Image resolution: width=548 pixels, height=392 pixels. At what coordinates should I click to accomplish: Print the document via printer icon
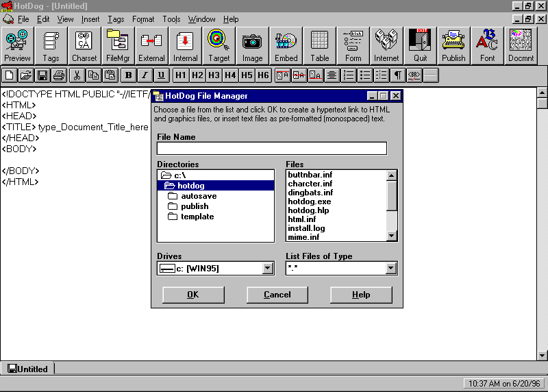click(59, 75)
